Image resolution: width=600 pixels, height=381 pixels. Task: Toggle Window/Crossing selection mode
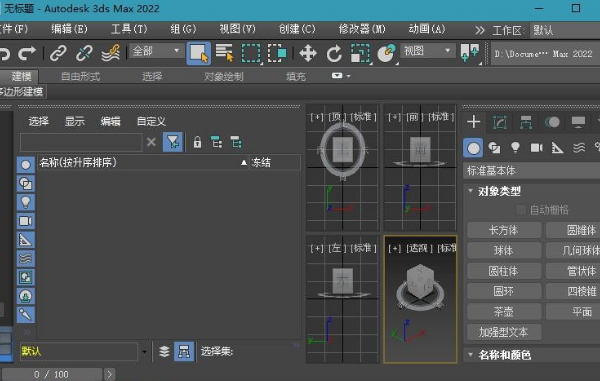pyautogui.click(x=277, y=53)
